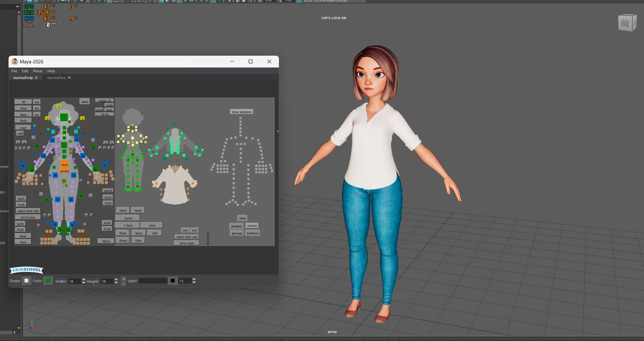
Task: Key all controls with key button beside All
Action: [37, 102]
